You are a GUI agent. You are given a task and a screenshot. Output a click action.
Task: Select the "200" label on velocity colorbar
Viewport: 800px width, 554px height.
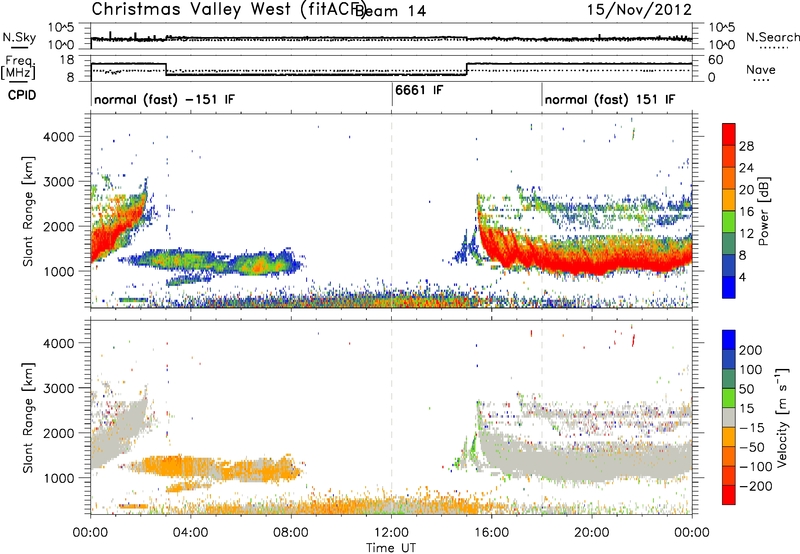point(751,350)
